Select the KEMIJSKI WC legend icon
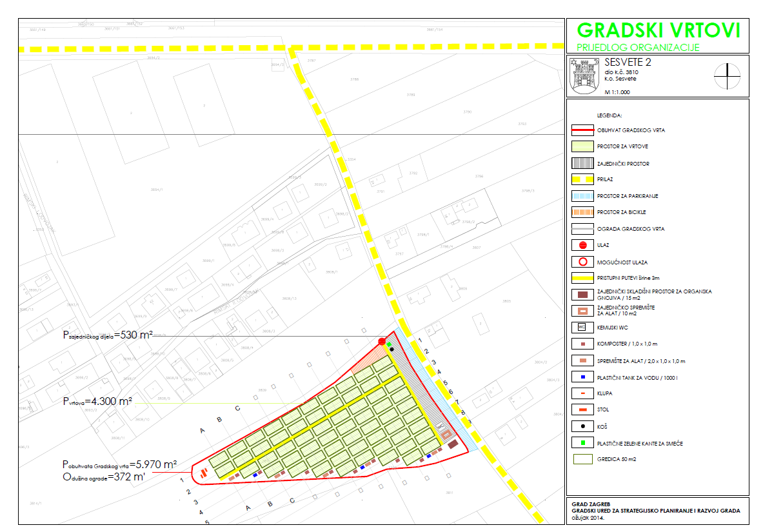 [582, 328]
